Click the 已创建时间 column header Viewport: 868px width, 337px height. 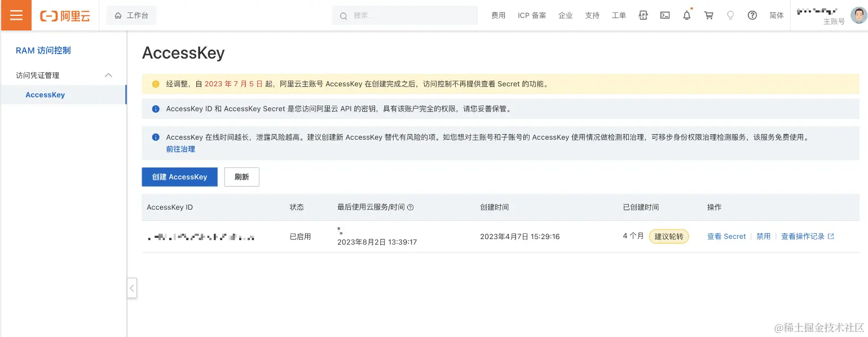pyautogui.click(x=641, y=207)
